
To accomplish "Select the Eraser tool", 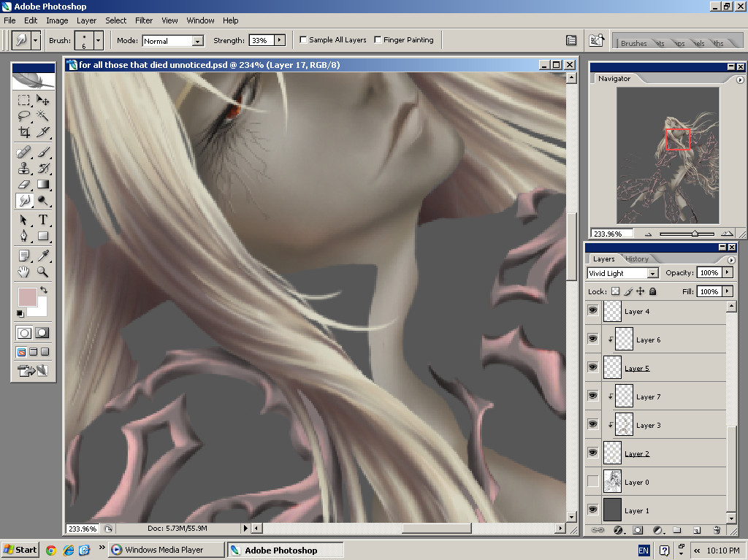I will point(24,184).
